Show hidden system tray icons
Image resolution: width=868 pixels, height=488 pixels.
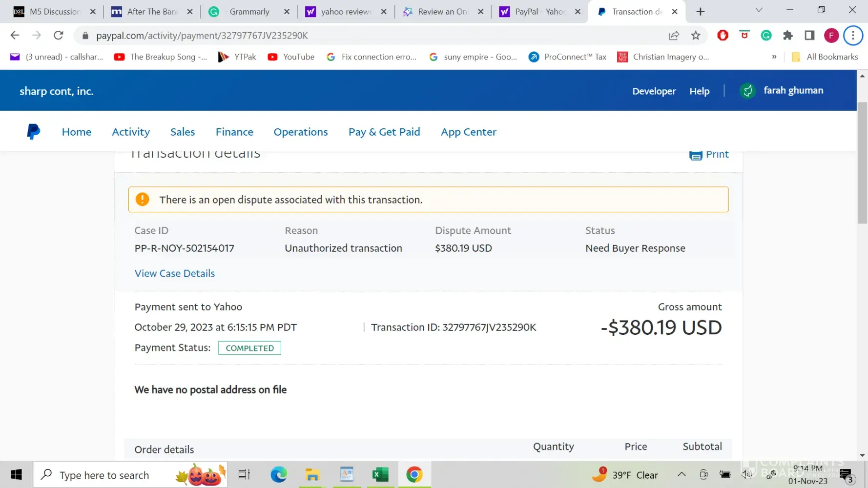[x=682, y=475]
